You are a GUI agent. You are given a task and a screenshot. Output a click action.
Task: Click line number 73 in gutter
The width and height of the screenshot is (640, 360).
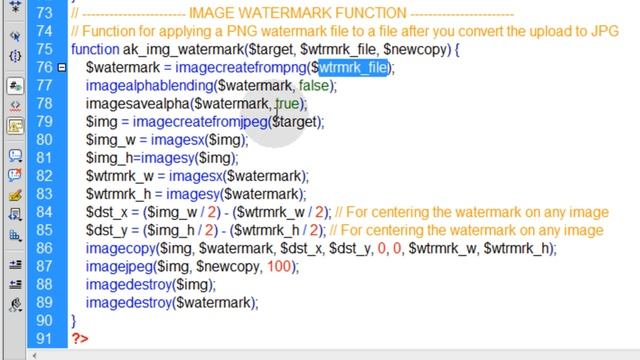(x=44, y=13)
